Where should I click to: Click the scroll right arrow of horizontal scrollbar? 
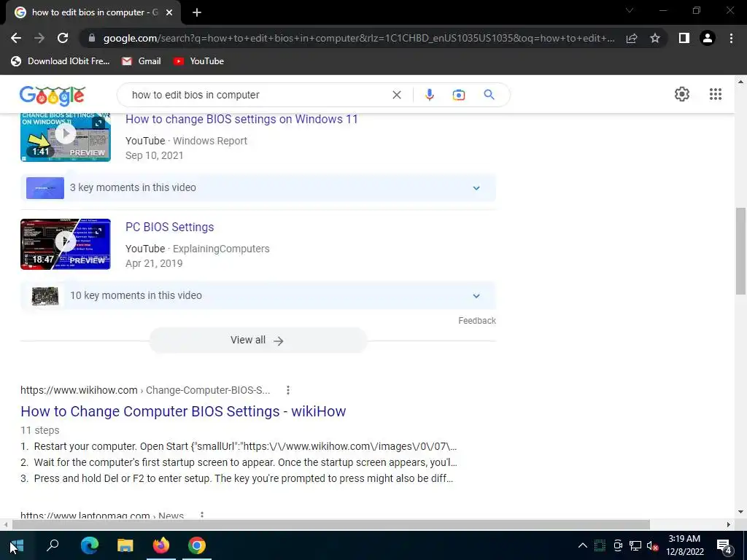(x=728, y=524)
